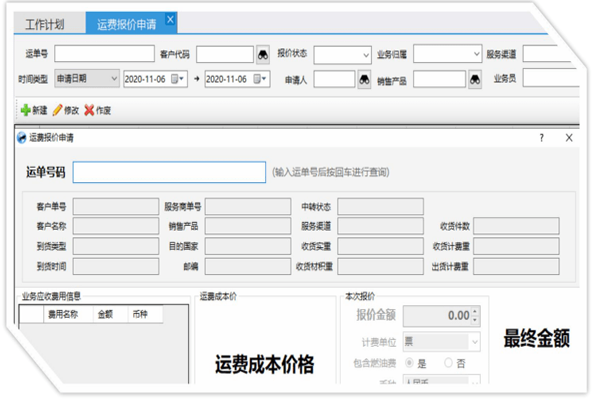Select the 运费报价申请 tab

coord(125,21)
